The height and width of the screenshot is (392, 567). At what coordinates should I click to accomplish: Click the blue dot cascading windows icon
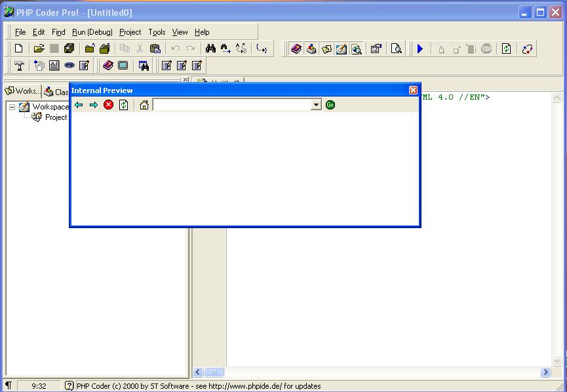39,66
